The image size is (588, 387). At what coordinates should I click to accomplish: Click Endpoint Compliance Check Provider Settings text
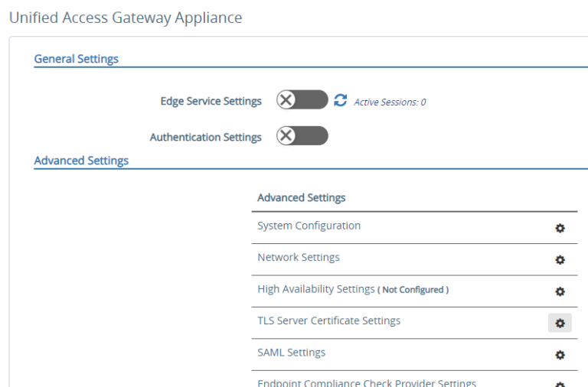point(366,382)
